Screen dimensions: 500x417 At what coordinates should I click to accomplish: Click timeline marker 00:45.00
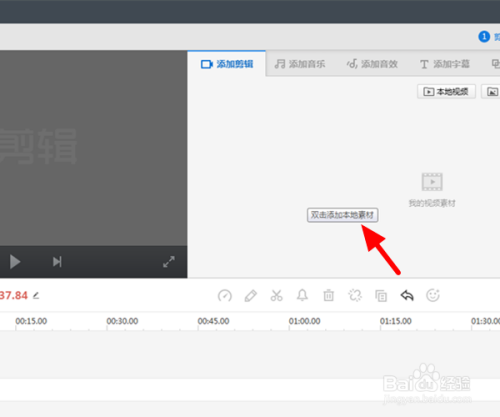coord(213,321)
